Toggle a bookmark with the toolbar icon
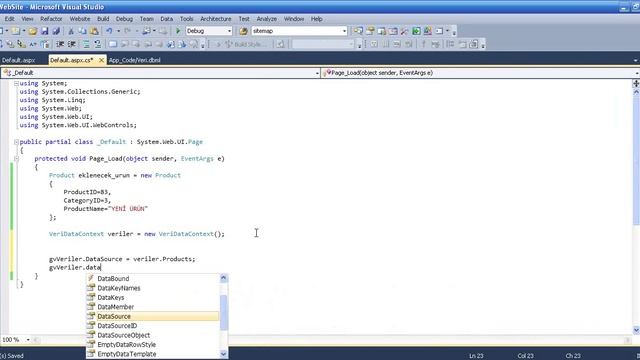The width and height of the screenshot is (640, 360). pos(113,44)
